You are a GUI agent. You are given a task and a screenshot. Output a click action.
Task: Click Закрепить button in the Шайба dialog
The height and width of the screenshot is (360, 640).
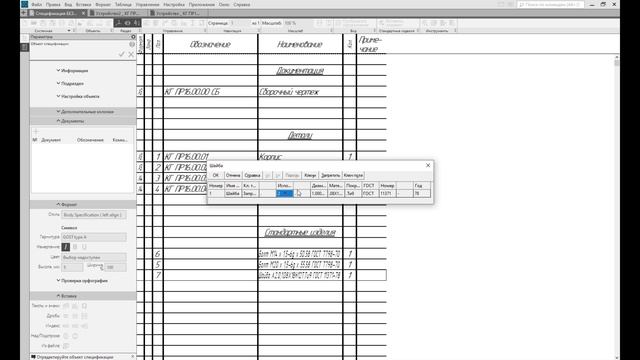click(330, 175)
